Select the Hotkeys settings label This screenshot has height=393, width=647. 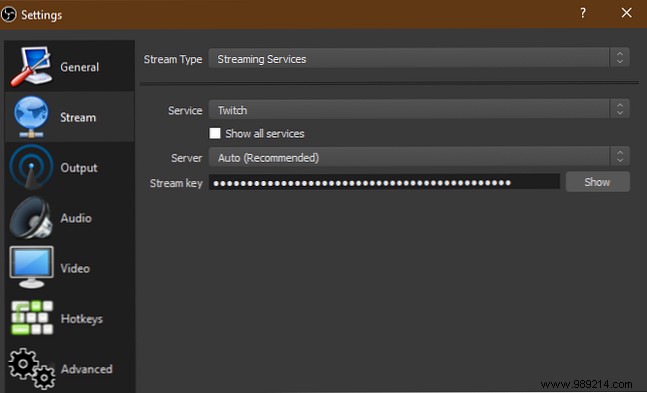point(82,319)
